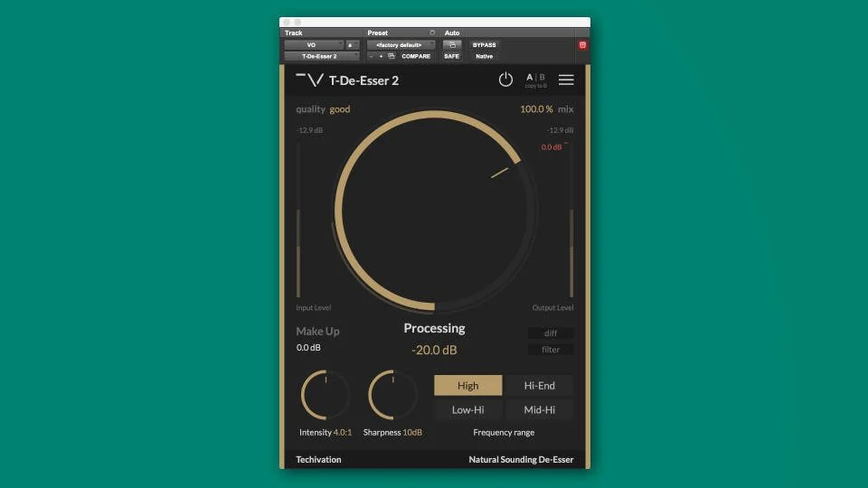The width and height of the screenshot is (868, 488).
Task: Click the 'T-De-Esser 2' title text
Action: pyautogui.click(x=363, y=80)
